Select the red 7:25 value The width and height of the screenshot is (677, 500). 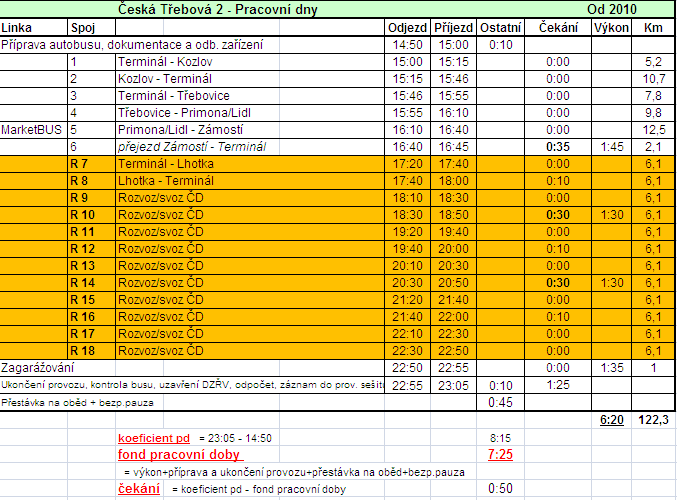(x=500, y=455)
